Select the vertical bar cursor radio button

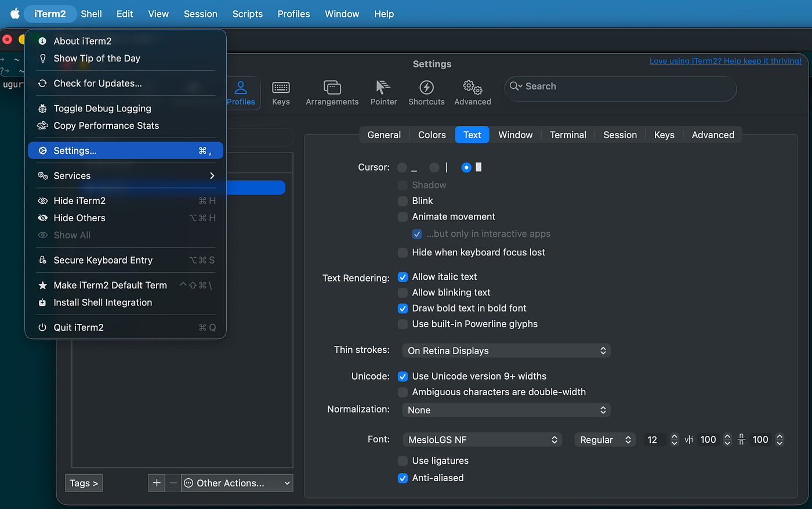[434, 167]
